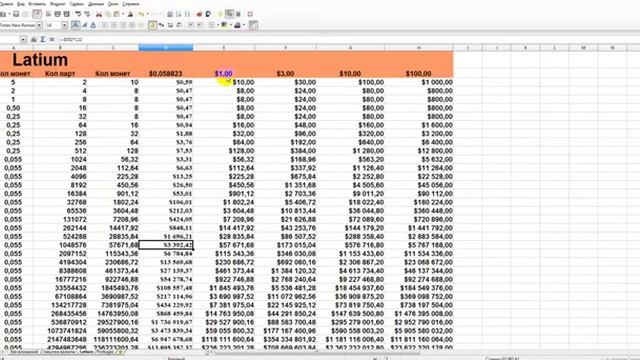
Task: Click the red Cut scissors icon
Action: pyautogui.click(x=99, y=14)
